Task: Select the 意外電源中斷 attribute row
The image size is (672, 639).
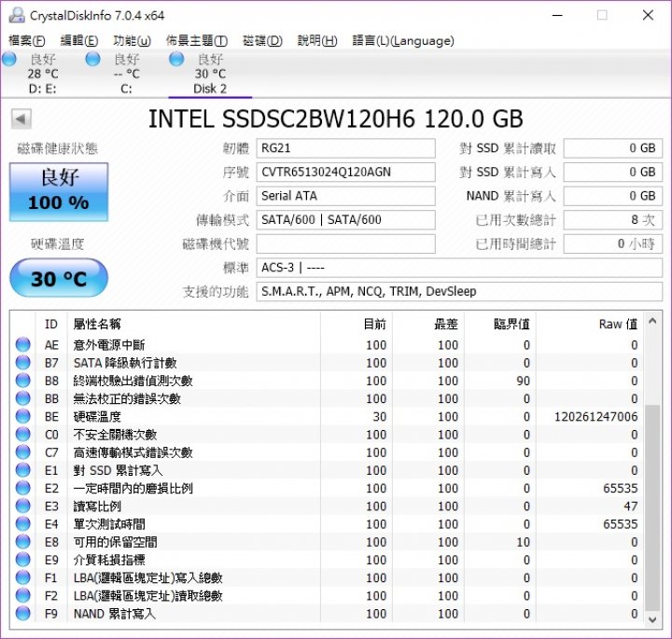Action: coord(327,345)
